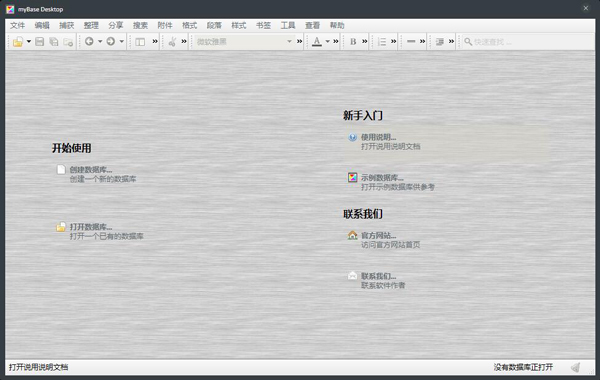Click the fourth toolbar icon beside save all

68,41
